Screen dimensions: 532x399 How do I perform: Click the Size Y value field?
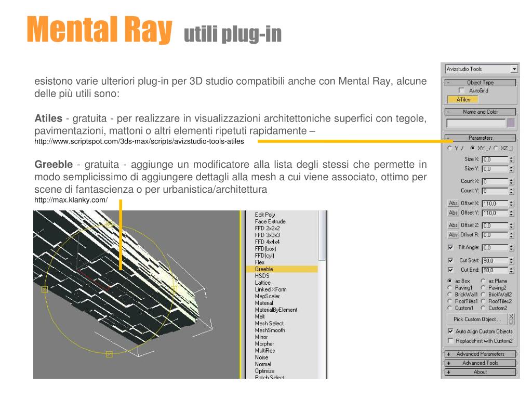[x=495, y=169]
